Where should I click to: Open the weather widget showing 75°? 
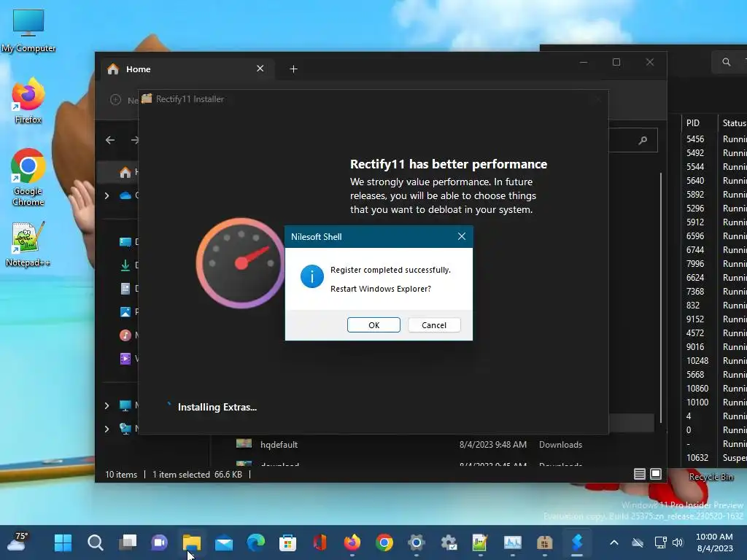pyautogui.click(x=18, y=542)
